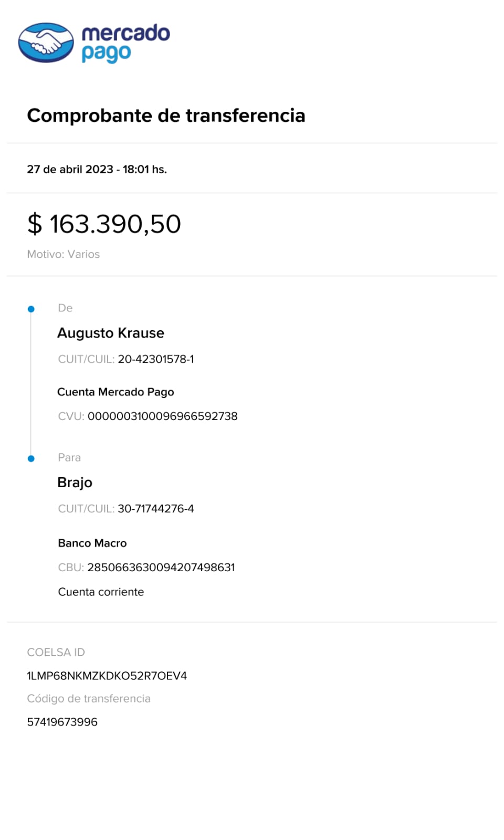Select the COELSA ID code 1LMP68NKMZKDKO52R7OEV4

pos(107,676)
